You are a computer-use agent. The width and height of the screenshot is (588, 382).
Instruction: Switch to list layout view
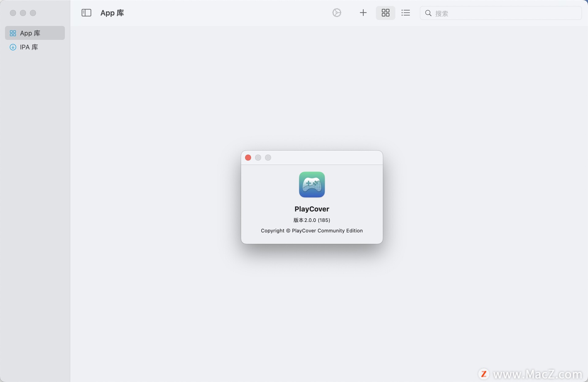click(405, 13)
